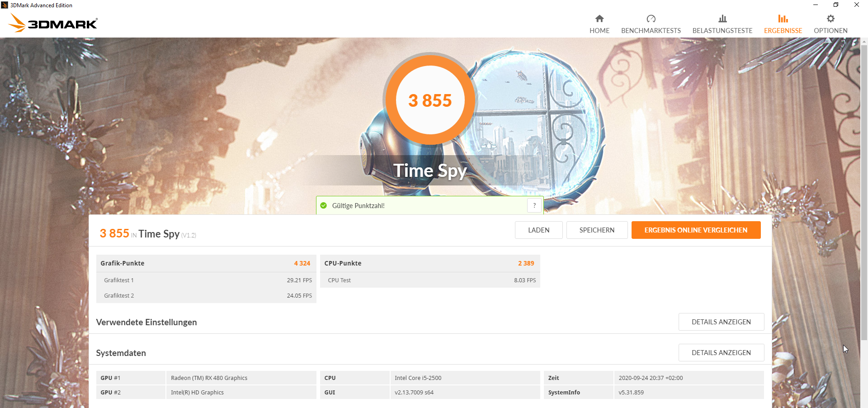Click the Intel(R) HD Graphics cell
The width and height of the screenshot is (868, 408).
(x=241, y=392)
